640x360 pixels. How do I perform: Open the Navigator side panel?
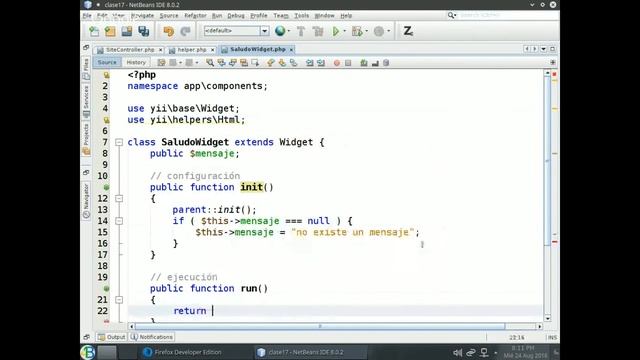[86, 201]
